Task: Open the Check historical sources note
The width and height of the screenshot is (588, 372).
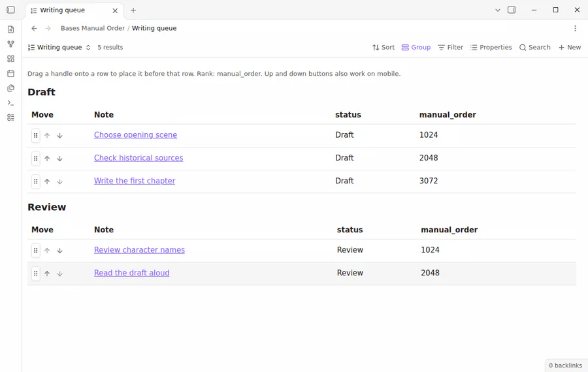Action: click(139, 158)
